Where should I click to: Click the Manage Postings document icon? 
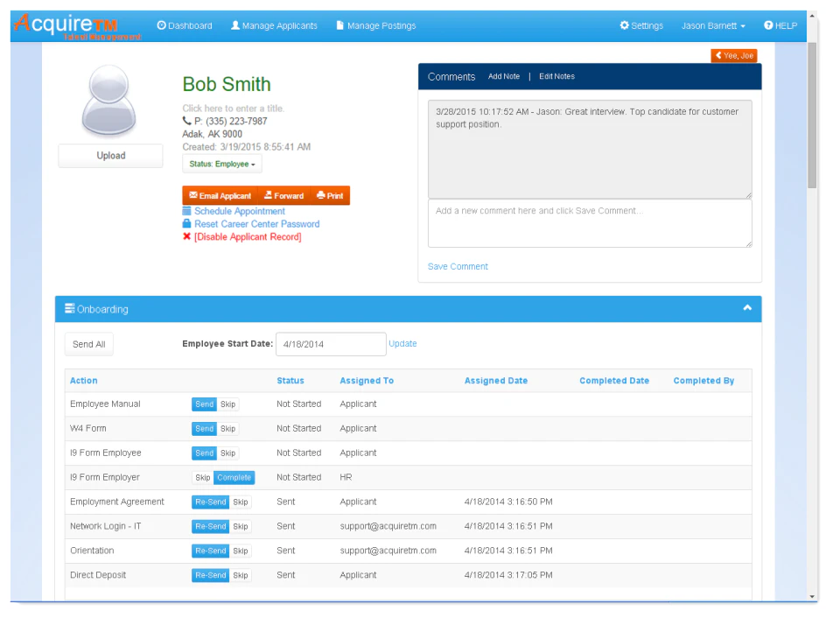point(340,25)
